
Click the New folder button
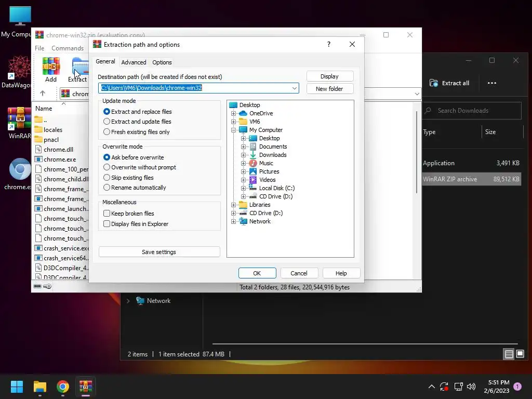[x=330, y=89]
